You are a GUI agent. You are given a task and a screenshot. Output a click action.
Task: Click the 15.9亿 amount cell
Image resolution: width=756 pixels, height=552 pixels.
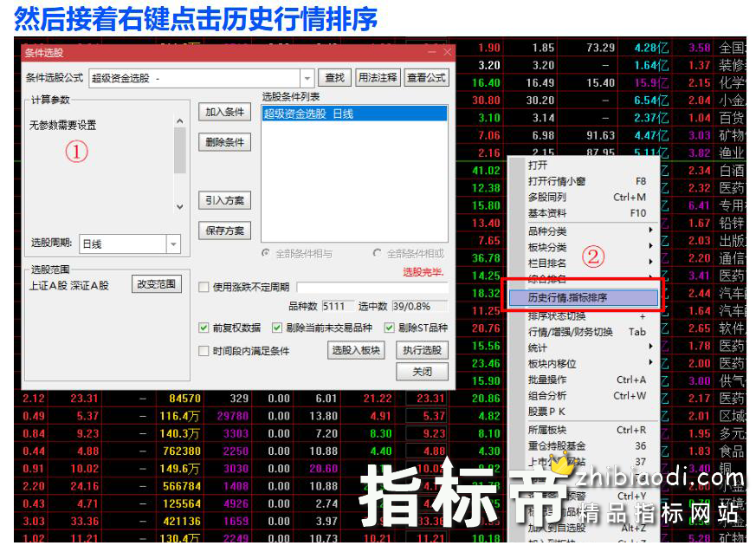point(651,83)
